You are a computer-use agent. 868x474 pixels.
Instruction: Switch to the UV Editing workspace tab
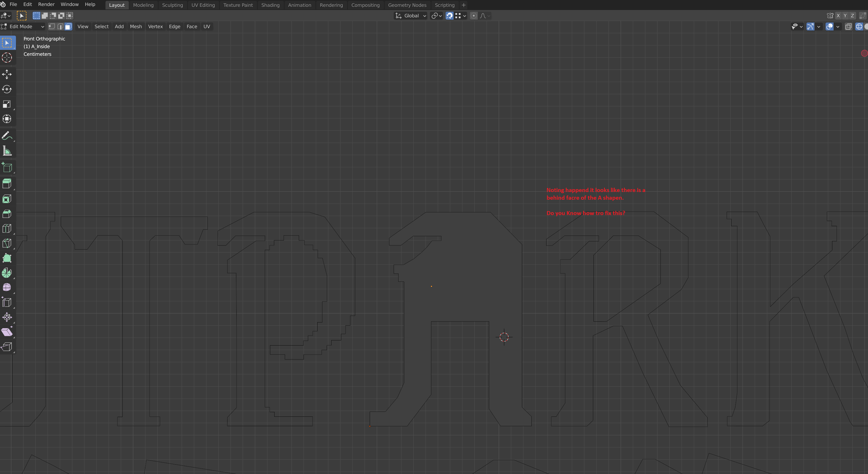[203, 5]
